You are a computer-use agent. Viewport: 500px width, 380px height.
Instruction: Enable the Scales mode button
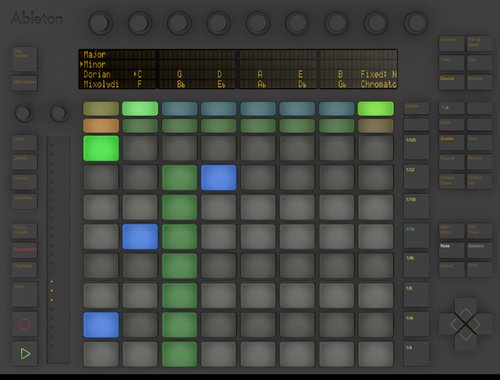(451, 142)
